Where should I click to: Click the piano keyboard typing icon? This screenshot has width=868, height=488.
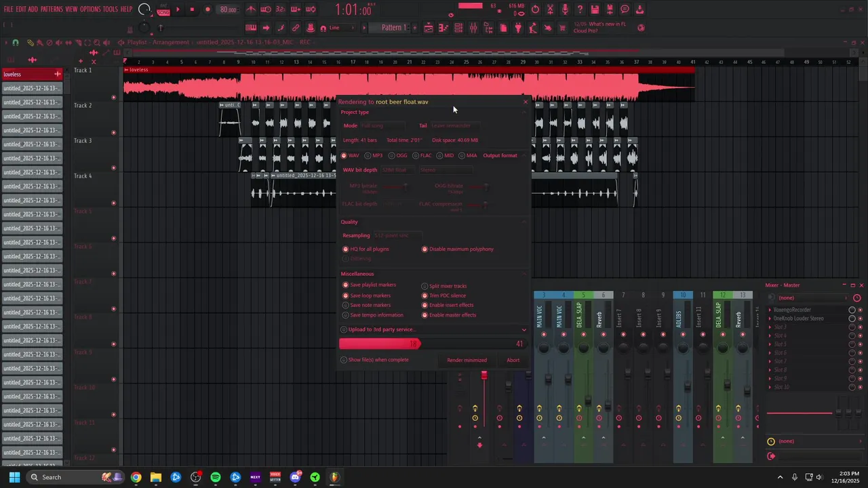[251, 28]
